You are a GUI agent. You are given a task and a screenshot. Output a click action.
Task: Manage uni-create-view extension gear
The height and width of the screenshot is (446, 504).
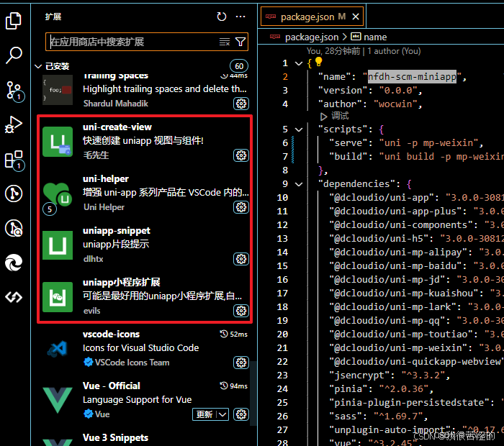(x=241, y=155)
